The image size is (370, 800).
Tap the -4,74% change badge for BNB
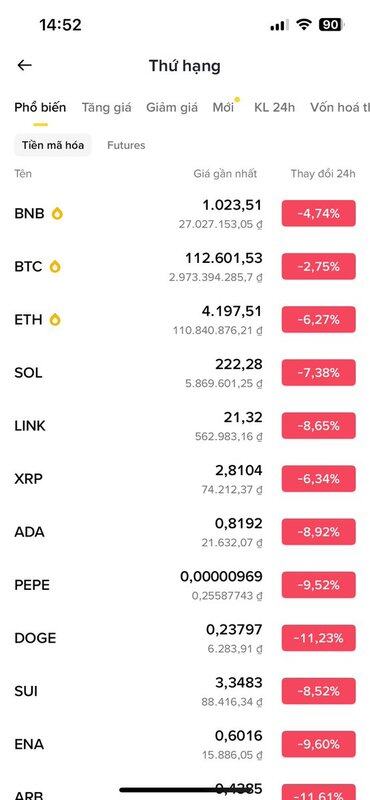pos(318,213)
